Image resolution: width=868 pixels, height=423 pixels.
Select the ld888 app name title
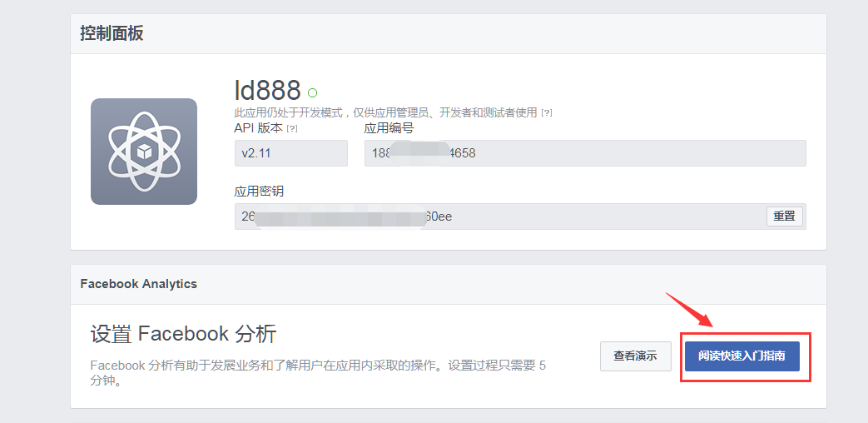pos(267,90)
